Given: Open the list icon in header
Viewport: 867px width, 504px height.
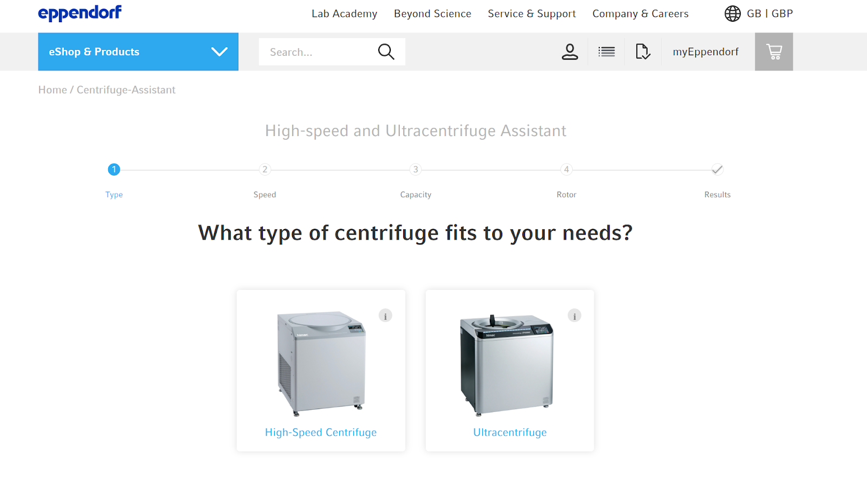Looking at the screenshot, I should [x=606, y=51].
